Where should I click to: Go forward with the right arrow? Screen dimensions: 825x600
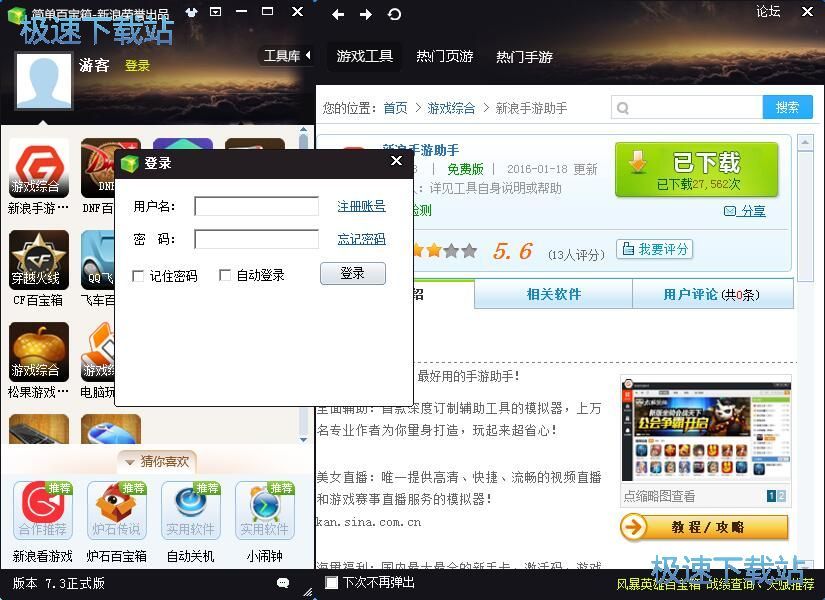(366, 14)
